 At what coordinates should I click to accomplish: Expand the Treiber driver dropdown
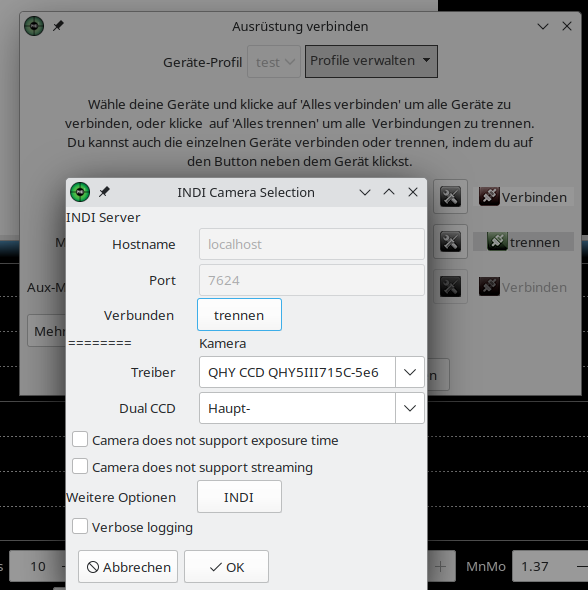click(410, 372)
